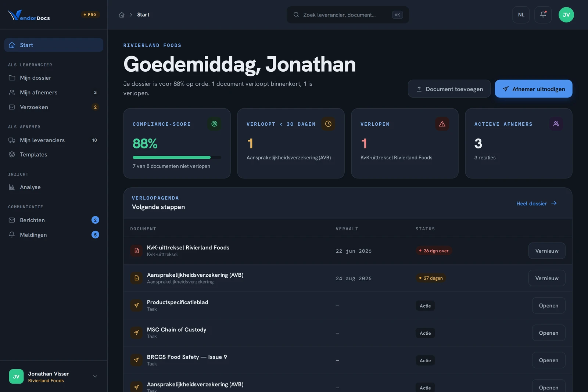The image size is (588, 392).
Task: Click the task icon beside BRCGS Food Safety
Action: click(x=137, y=360)
